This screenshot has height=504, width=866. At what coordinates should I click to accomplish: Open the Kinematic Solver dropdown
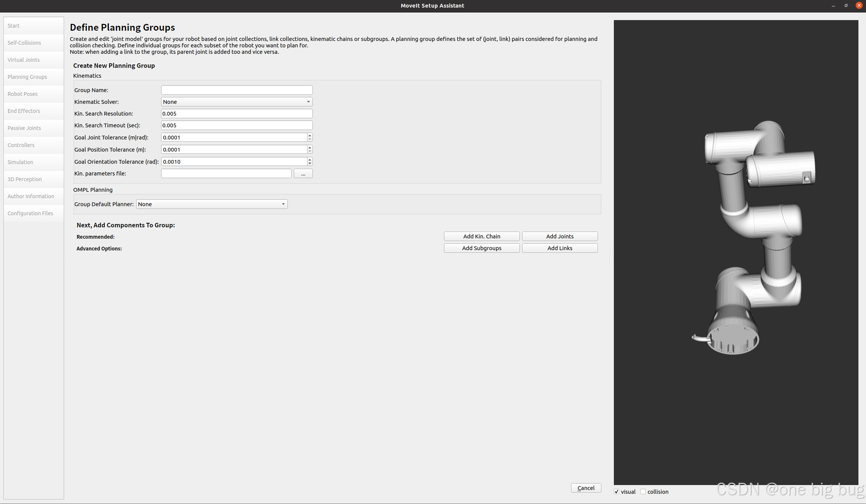(x=237, y=102)
